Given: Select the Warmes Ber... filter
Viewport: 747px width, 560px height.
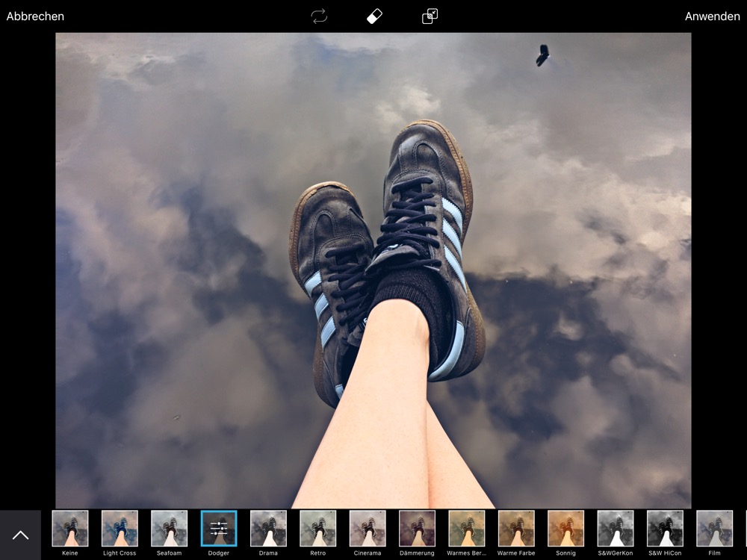Looking at the screenshot, I should click(466, 529).
